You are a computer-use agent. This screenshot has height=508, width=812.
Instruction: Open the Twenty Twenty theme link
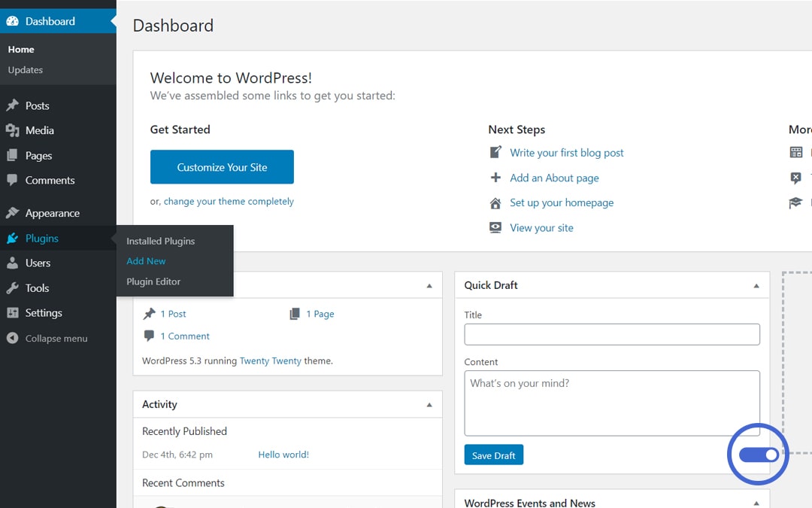click(271, 360)
